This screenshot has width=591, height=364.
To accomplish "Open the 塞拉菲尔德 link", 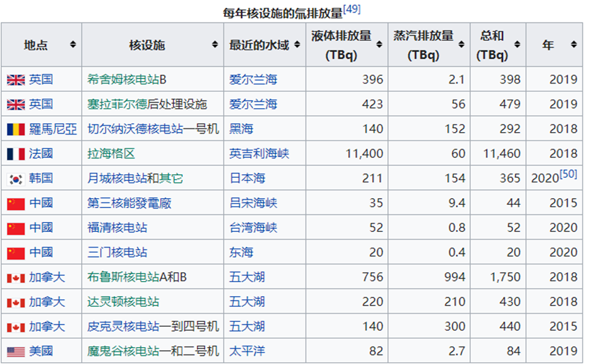I will (x=117, y=104).
